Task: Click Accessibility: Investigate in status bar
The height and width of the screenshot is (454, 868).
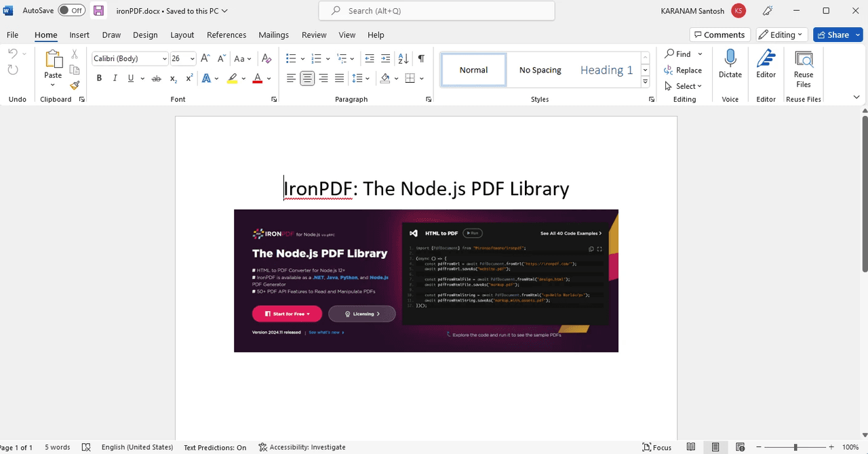Action: (302, 447)
